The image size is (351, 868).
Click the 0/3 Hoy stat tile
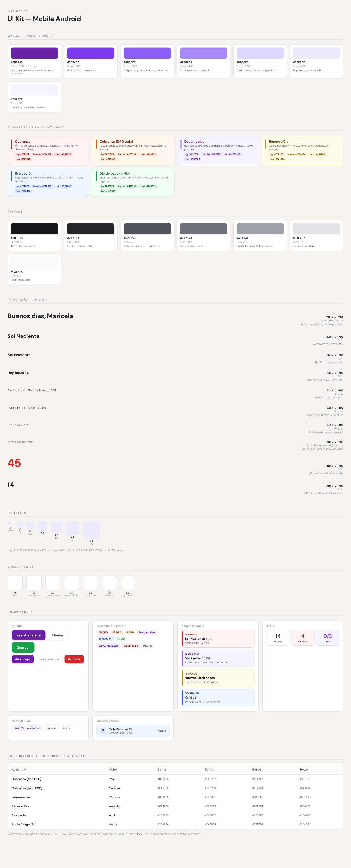tap(327, 638)
